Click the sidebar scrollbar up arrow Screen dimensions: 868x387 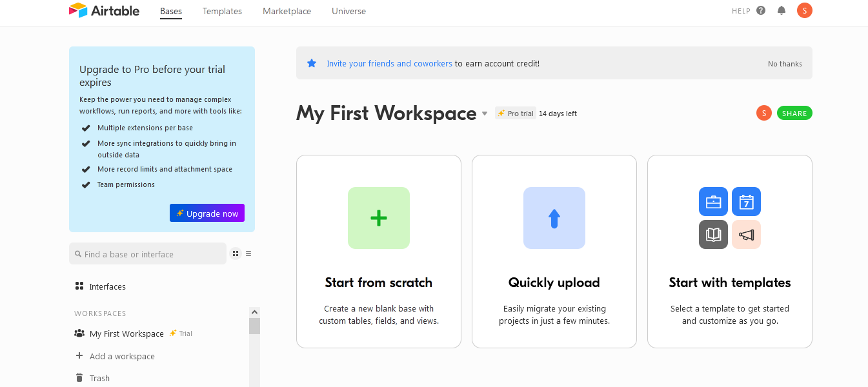point(254,312)
